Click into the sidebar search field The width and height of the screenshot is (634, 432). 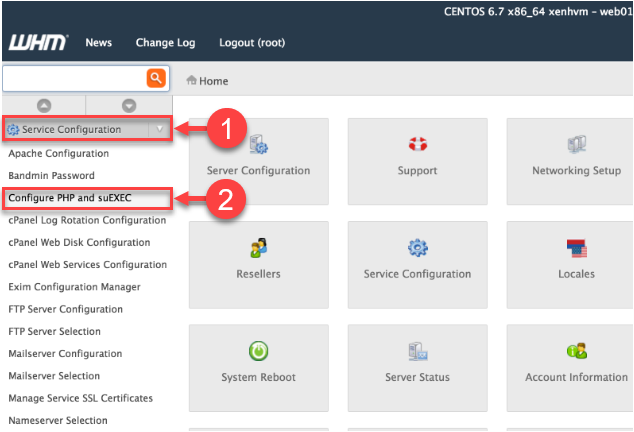point(74,78)
